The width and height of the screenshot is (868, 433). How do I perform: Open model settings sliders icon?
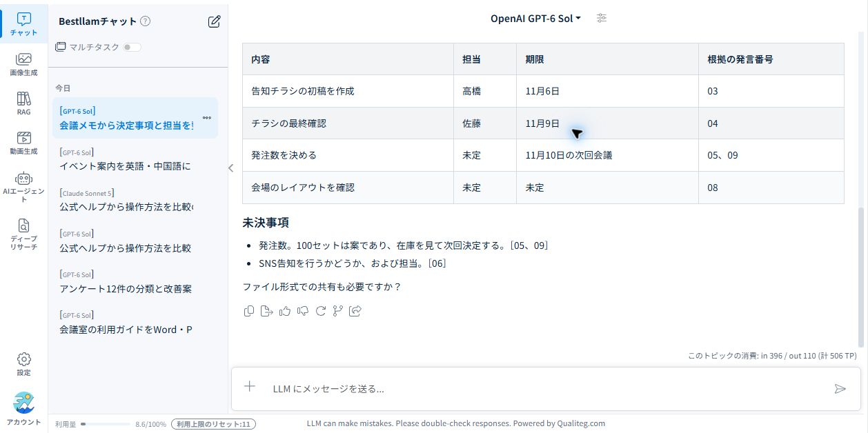tap(602, 19)
